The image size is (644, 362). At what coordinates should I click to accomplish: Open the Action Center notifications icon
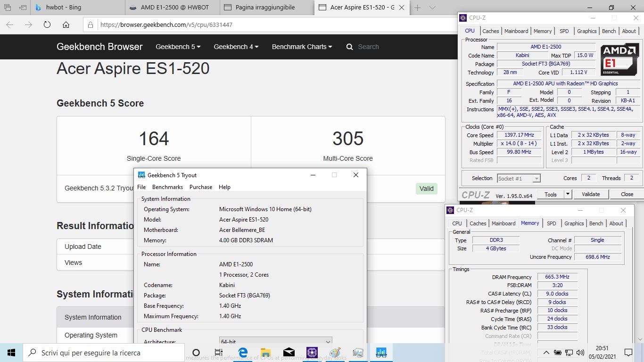coord(628,353)
